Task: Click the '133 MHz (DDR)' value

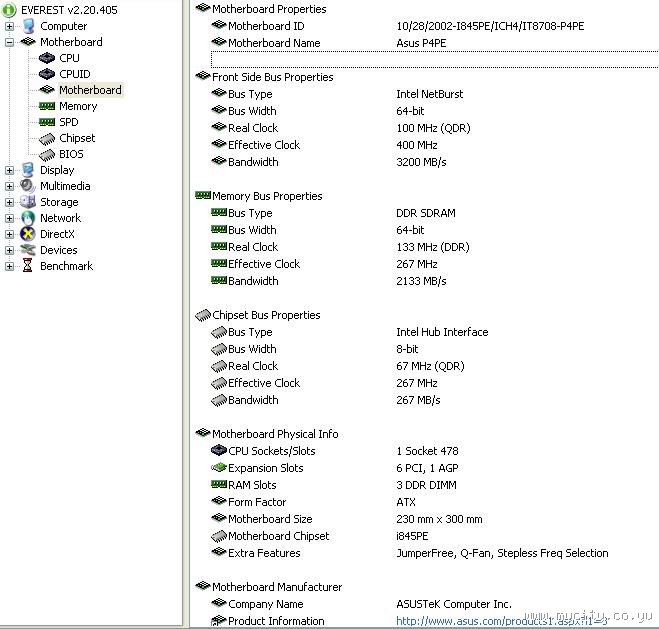Action: coord(433,247)
